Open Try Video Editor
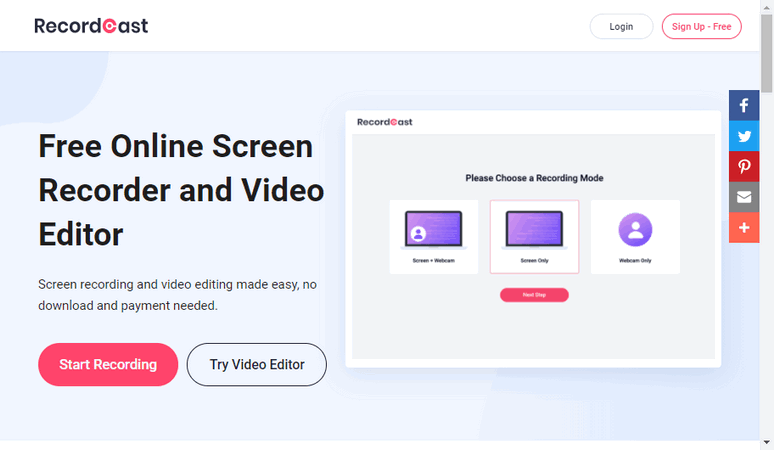774x450 pixels. point(257,365)
